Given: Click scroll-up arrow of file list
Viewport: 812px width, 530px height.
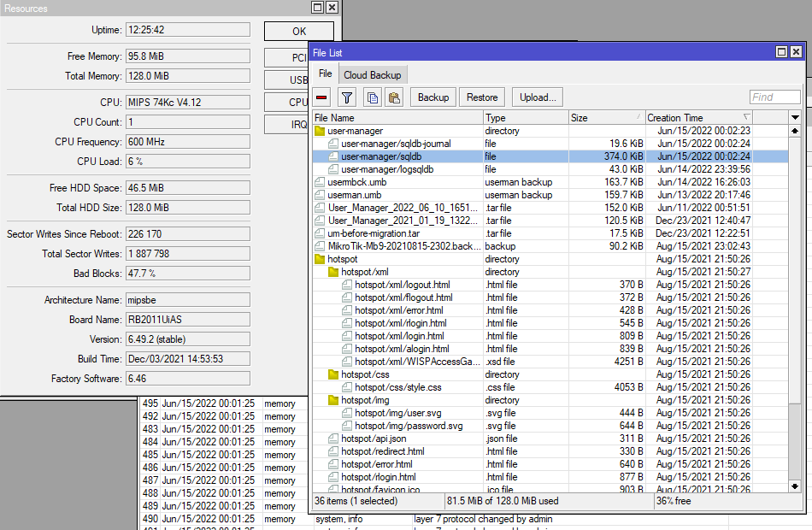Looking at the screenshot, I should click(795, 131).
